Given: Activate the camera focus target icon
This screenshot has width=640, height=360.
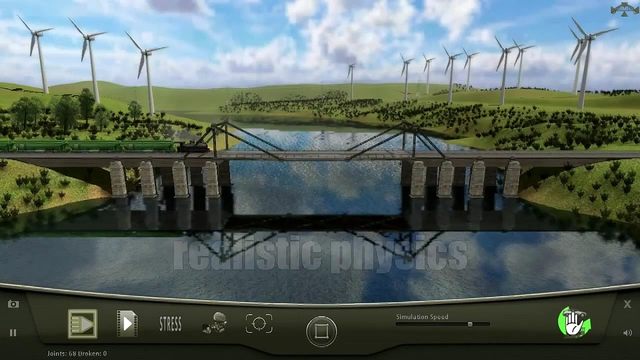Looking at the screenshot, I should point(259,324).
